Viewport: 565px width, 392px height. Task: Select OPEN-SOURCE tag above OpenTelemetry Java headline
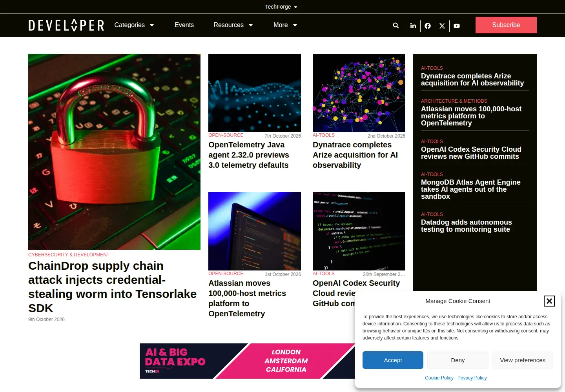click(226, 135)
